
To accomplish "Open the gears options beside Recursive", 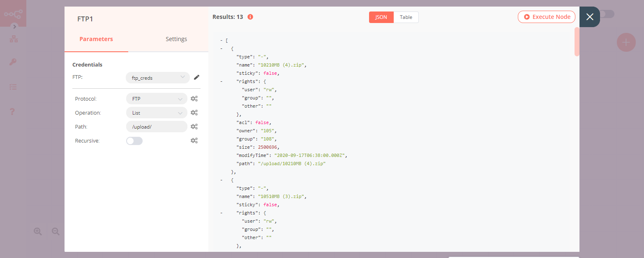I will (x=194, y=141).
